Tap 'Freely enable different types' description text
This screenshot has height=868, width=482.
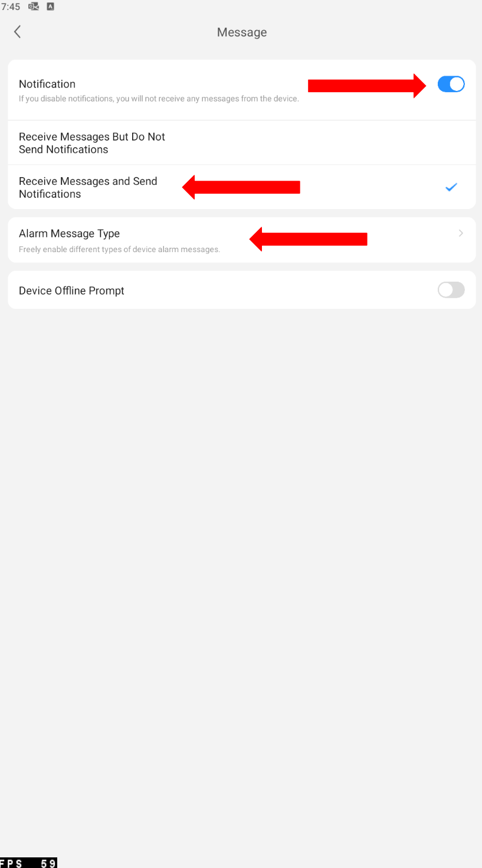click(119, 249)
